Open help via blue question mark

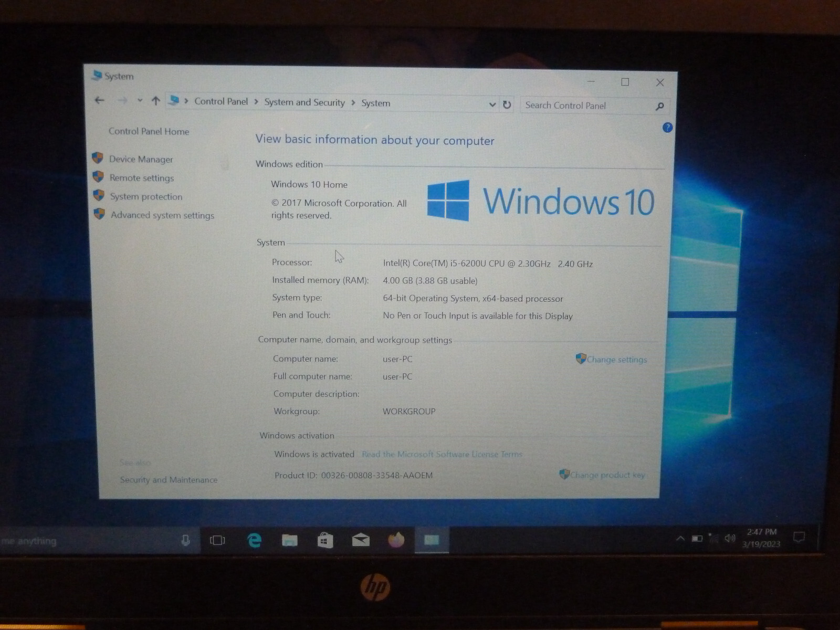point(667,128)
